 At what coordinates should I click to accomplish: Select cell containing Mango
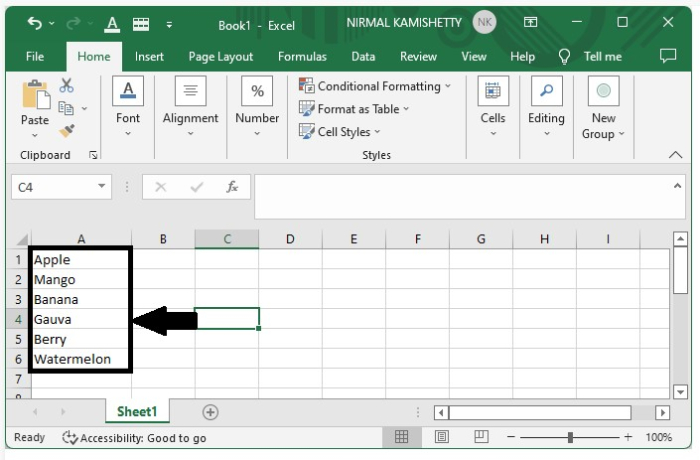(x=81, y=280)
